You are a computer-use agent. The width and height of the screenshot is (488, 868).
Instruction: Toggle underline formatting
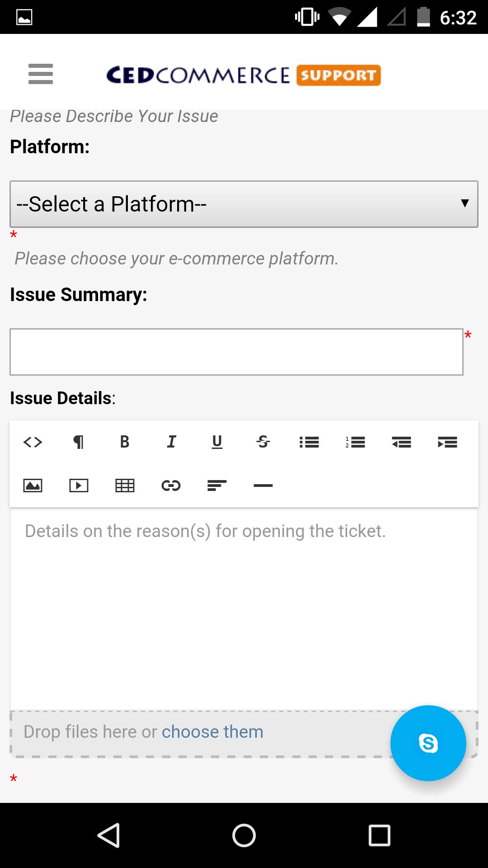(217, 442)
